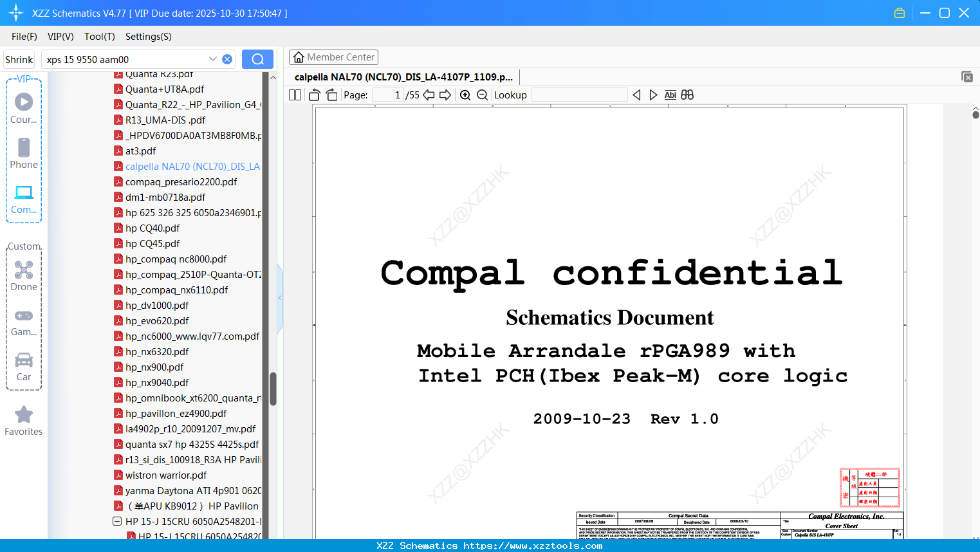This screenshot has height=552, width=980.
Task: Close all tabs icon at right of tab bar
Action: [x=967, y=77]
